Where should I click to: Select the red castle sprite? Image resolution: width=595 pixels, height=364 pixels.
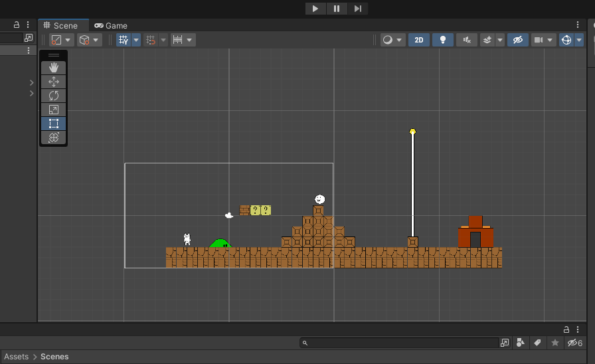(476, 232)
